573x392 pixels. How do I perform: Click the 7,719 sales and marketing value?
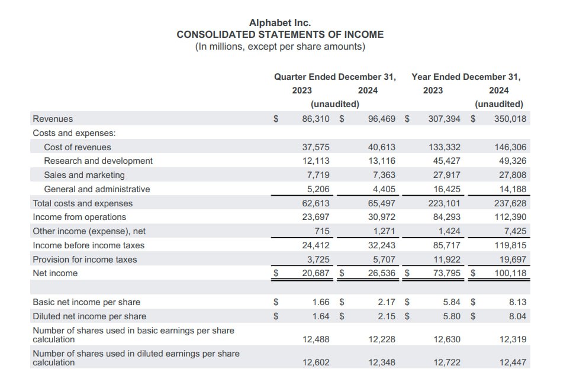tap(318, 175)
